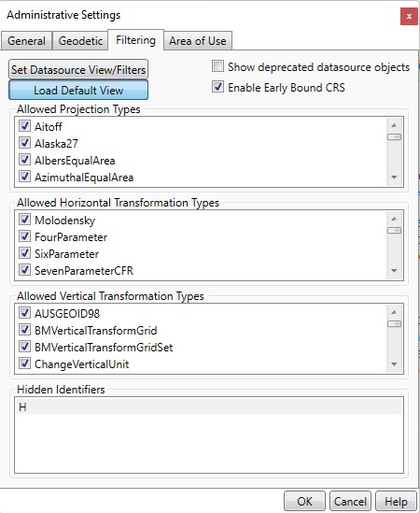420x513 pixels.
Task: Open Help for Administrative Settings
Action: coord(396,501)
